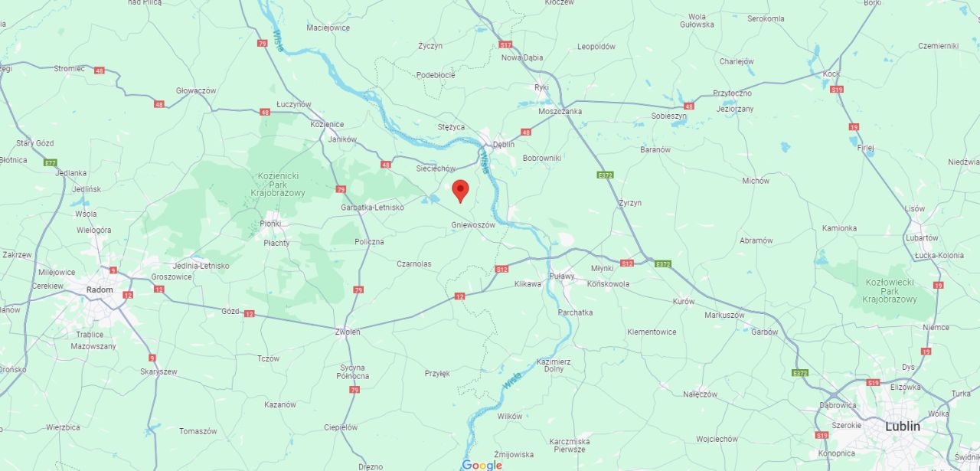The image size is (980, 471).
Task: Click road 79 shield near Zwoleń
Action: [359, 289]
